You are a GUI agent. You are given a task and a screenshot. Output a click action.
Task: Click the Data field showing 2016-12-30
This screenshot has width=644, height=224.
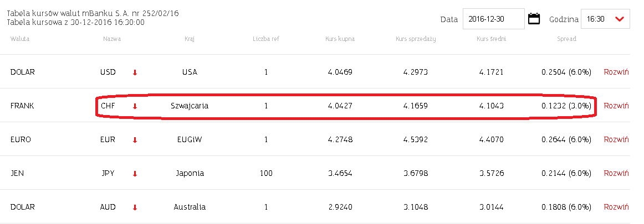point(494,19)
